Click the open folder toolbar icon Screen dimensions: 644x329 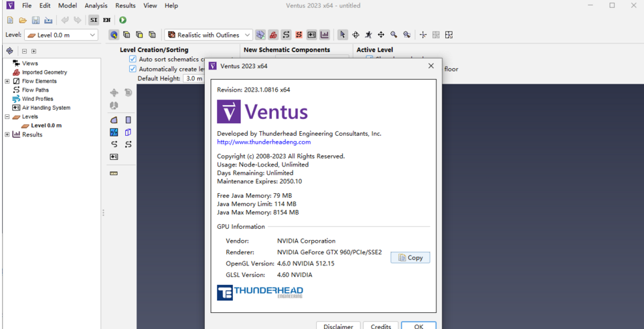tap(23, 20)
